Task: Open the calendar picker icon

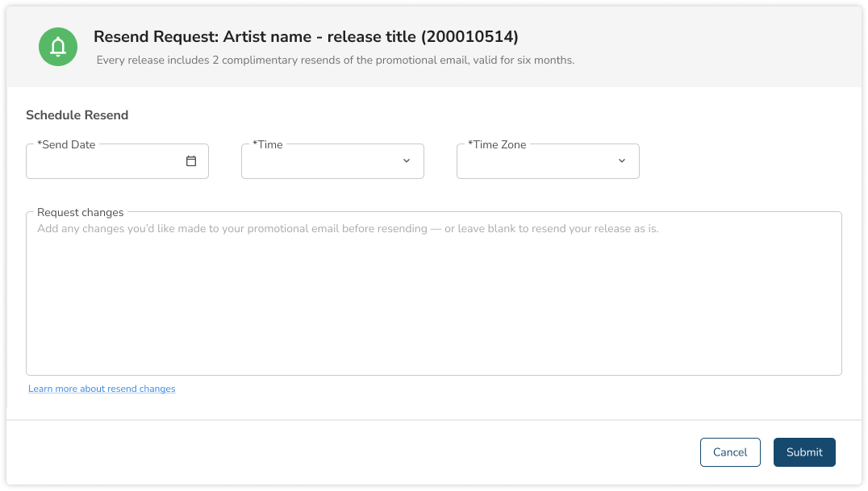Action: (x=191, y=161)
